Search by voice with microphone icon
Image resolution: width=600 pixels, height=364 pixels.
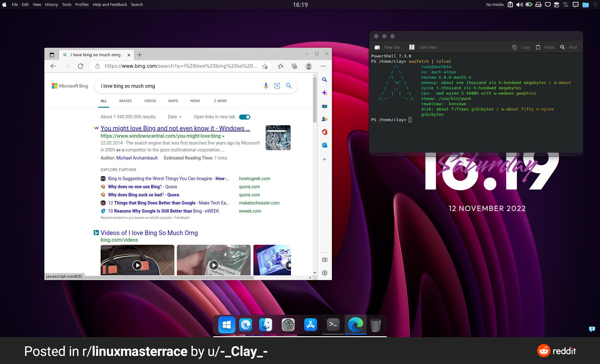[x=266, y=86]
